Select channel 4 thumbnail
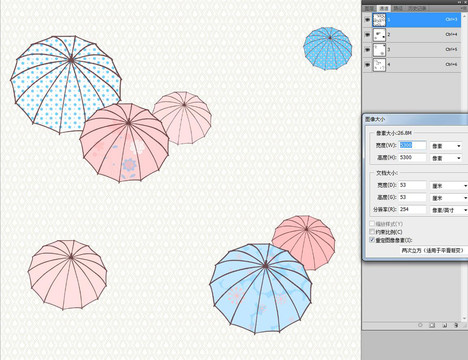This screenshot has width=468, height=360. point(379,65)
